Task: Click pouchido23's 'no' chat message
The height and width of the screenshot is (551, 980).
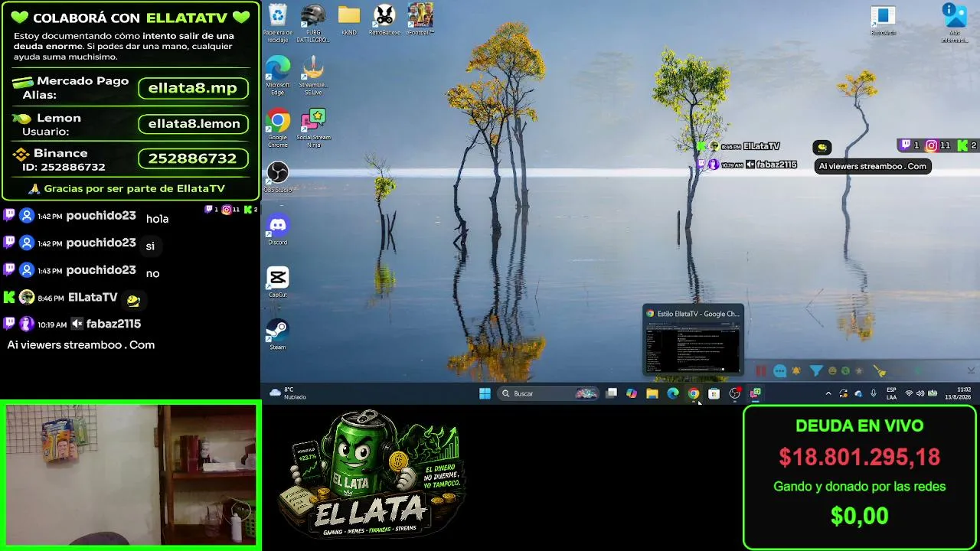Action: coord(152,273)
